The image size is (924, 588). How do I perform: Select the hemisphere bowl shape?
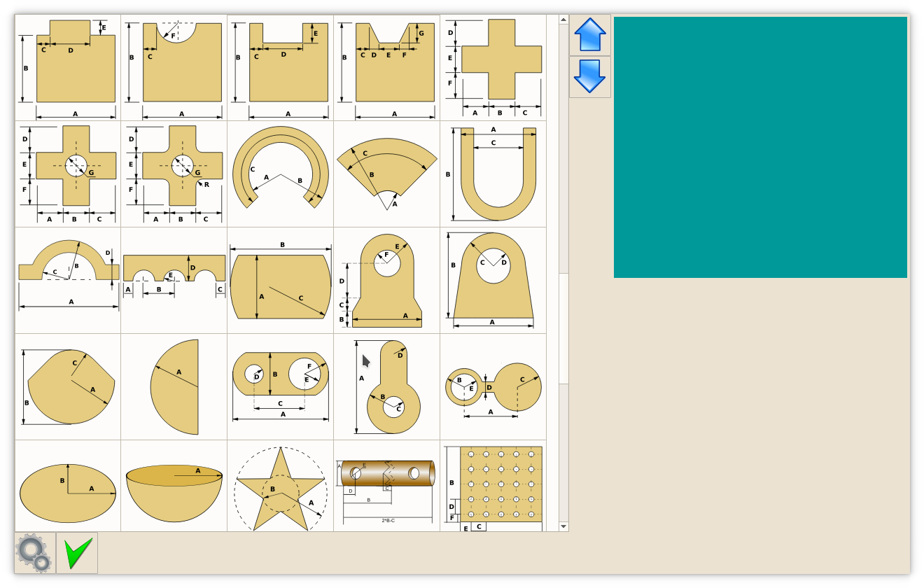[x=174, y=487]
